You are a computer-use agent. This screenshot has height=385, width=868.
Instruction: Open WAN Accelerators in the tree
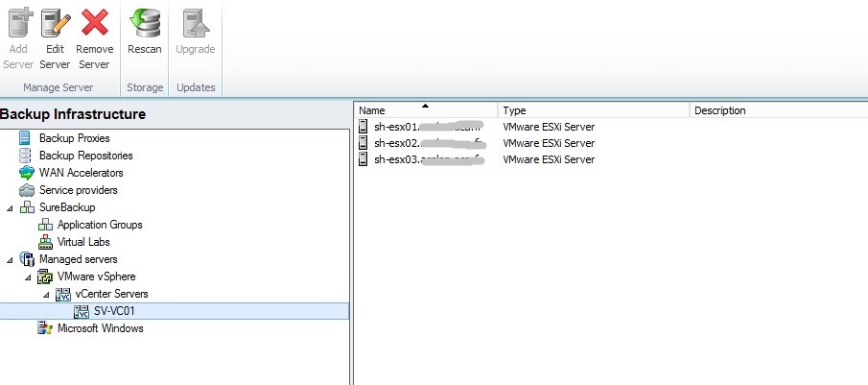pos(81,173)
